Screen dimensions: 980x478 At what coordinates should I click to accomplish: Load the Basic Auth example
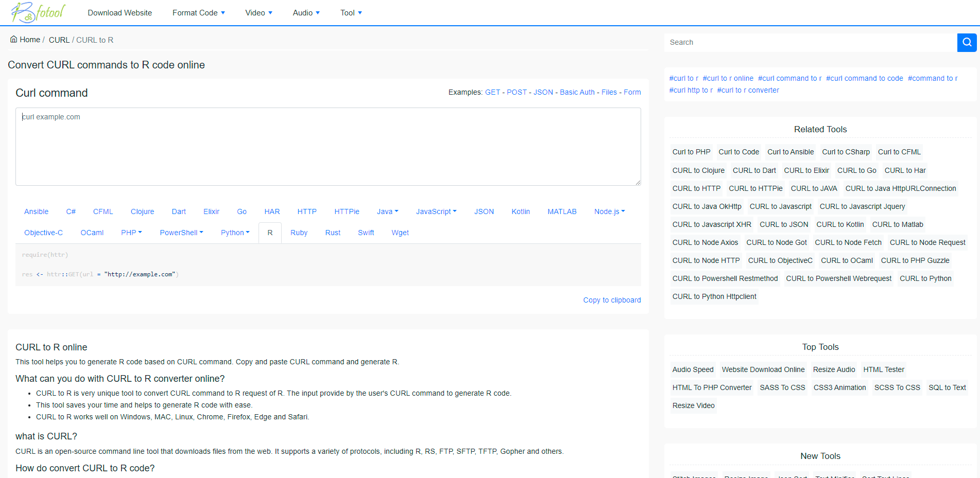click(x=577, y=92)
